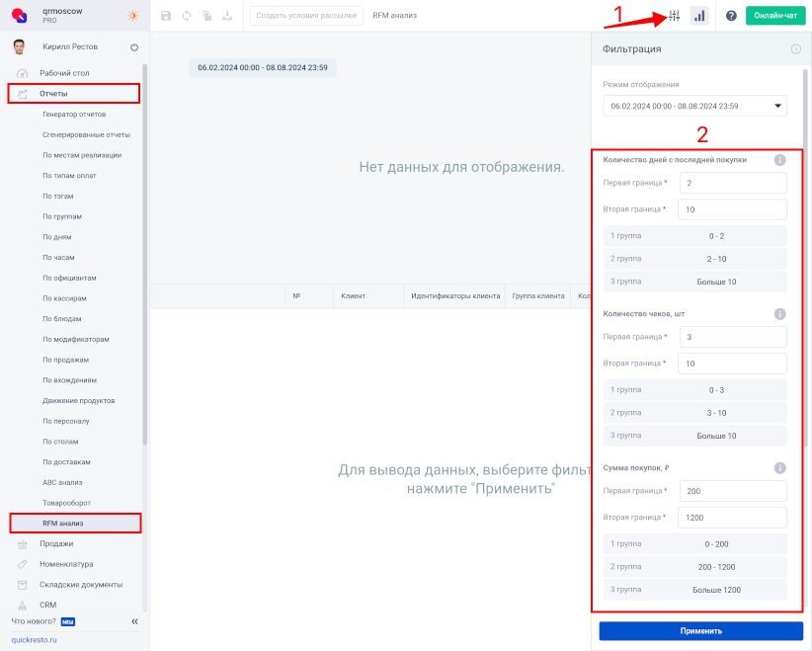The image size is (812, 651).
Task: Open the help question mark icon
Action: pos(731,16)
